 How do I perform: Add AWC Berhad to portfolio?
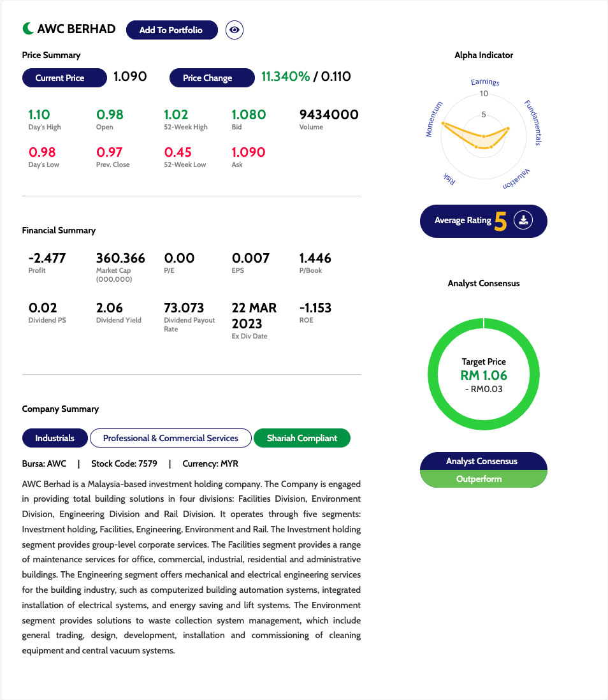point(171,30)
